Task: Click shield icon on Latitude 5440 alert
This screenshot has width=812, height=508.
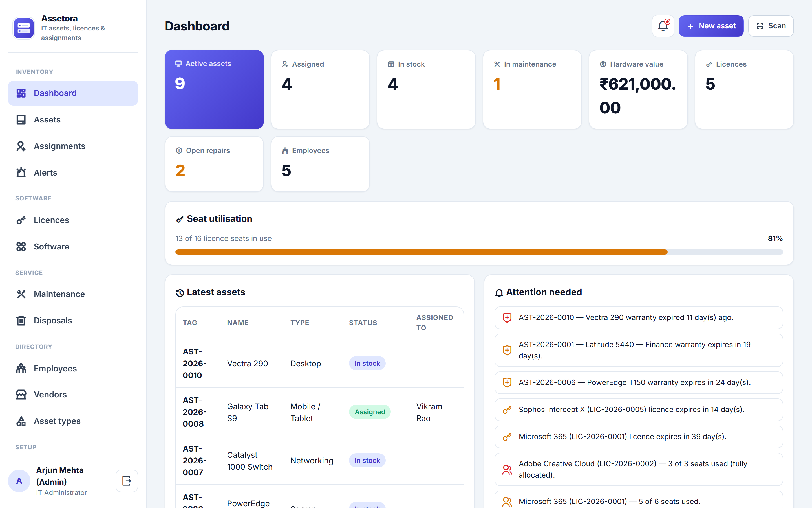Action: tap(507, 350)
